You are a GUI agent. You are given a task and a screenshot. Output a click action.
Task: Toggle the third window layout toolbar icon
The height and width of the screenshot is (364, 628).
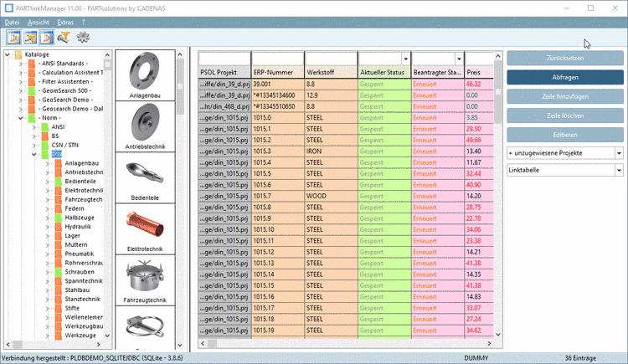[47, 38]
